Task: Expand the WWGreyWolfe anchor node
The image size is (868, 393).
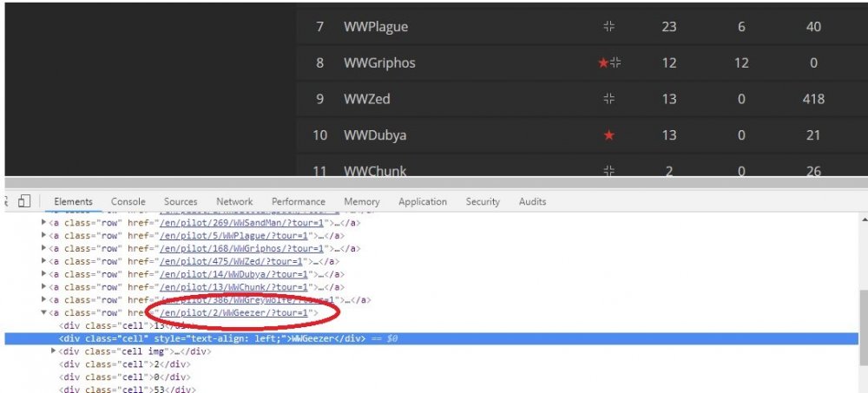Action: pyautogui.click(x=44, y=300)
